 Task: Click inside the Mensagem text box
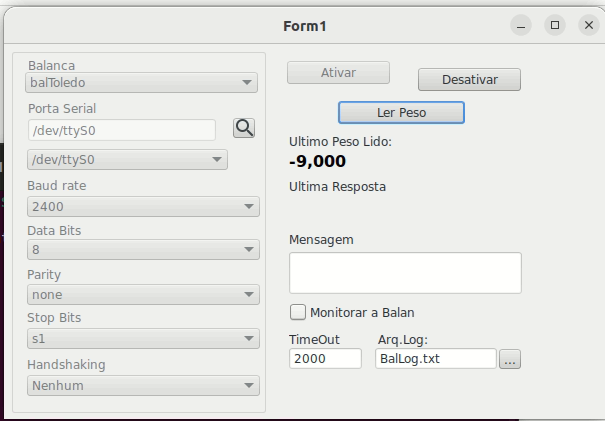[x=405, y=273]
